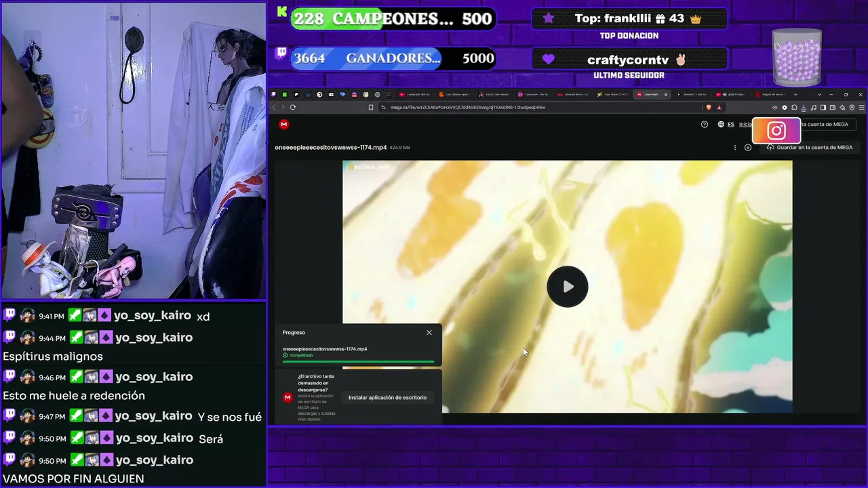The width and height of the screenshot is (868, 488).
Task: Select the active MEGA tab
Action: coord(651,94)
